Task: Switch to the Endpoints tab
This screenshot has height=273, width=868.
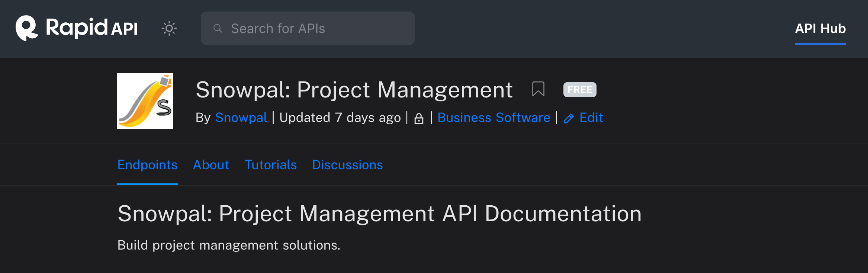Action: [x=147, y=165]
